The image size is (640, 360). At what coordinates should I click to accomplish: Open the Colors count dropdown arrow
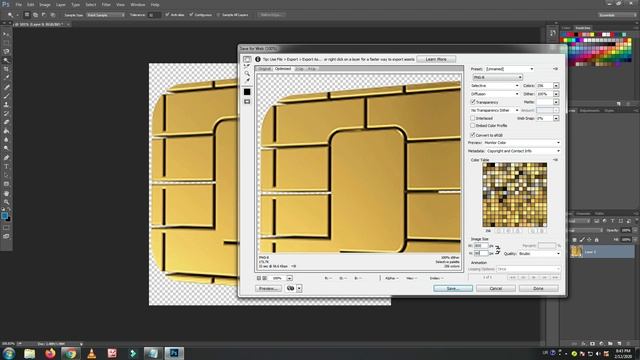click(x=556, y=86)
